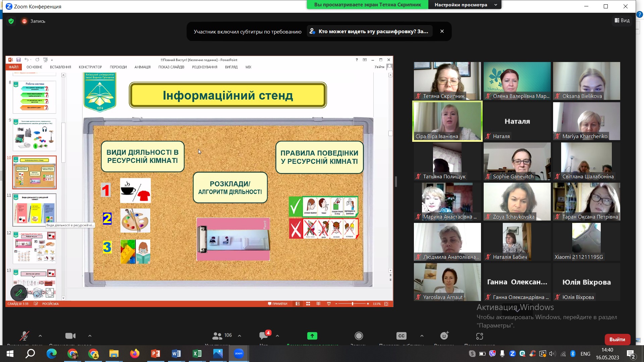The width and height of the screenshot is (644, 362).
Task: Unmute the microphone in Zoom toolbar
Action: (x=24, y=336)
